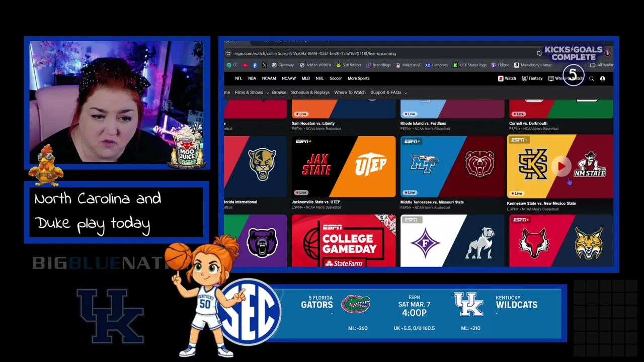Click the Rhode Island vs. Fordham title

click(x=423, y=123)
